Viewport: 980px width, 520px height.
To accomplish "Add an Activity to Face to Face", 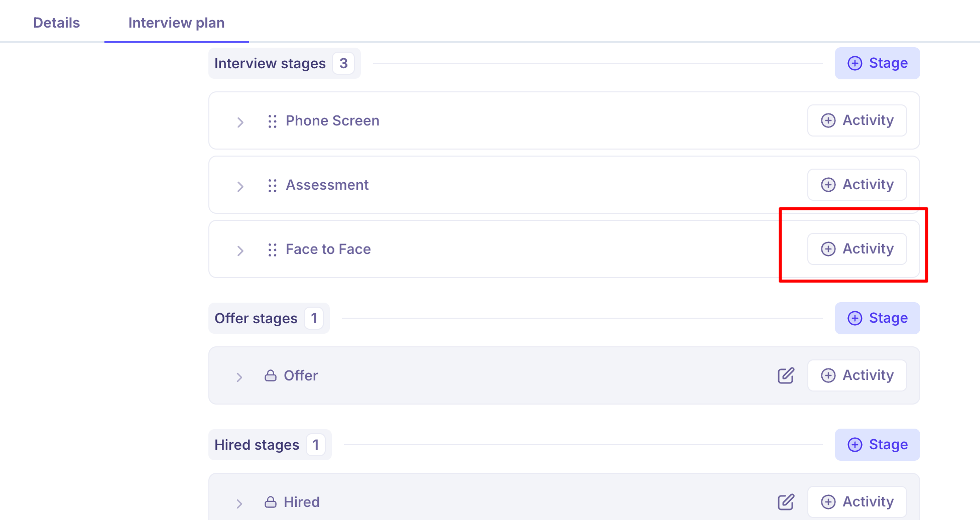I will pos(857,249).
